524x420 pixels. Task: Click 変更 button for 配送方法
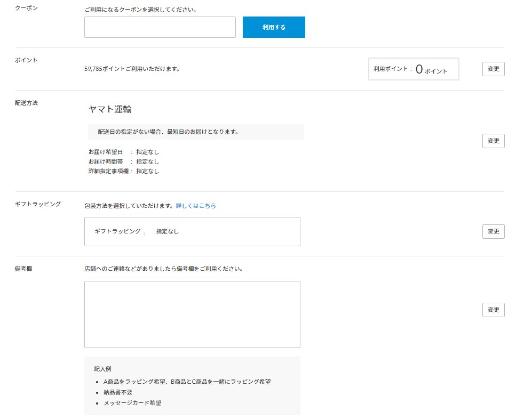click(x=493, y=141)
